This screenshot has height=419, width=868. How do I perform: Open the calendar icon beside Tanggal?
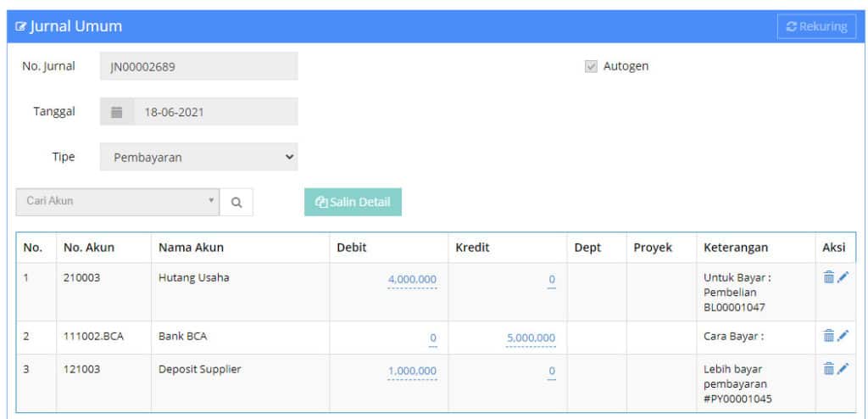click(116, 112)
